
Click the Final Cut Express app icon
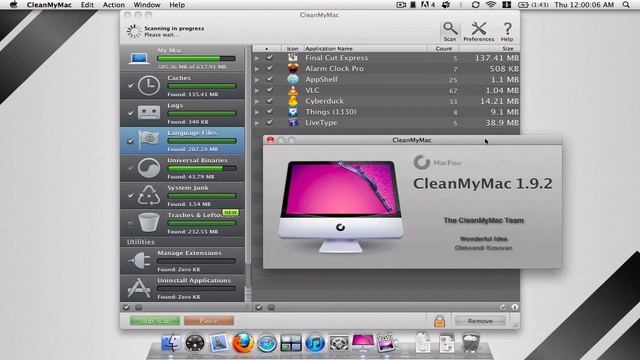pos(293,58)
